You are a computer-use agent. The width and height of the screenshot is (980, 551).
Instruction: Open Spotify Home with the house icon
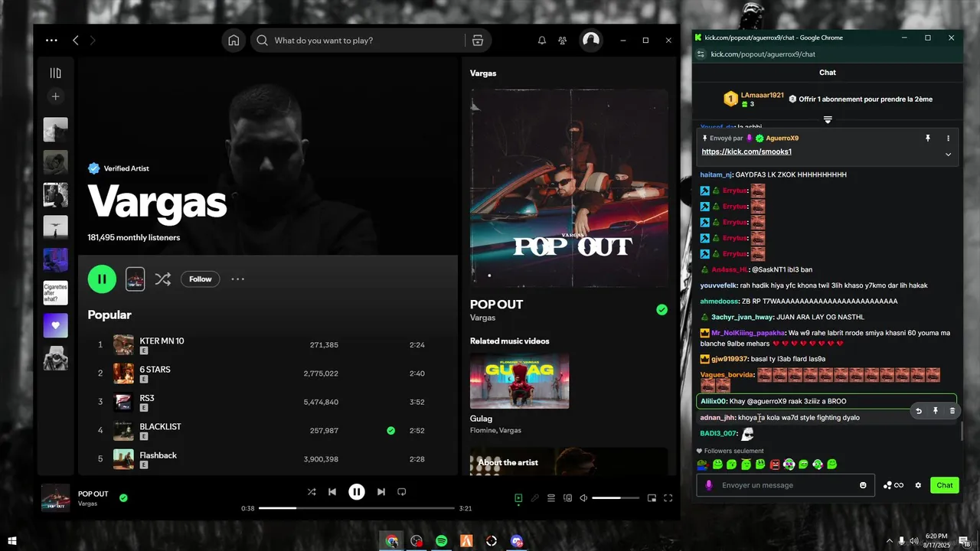[234, 41]
